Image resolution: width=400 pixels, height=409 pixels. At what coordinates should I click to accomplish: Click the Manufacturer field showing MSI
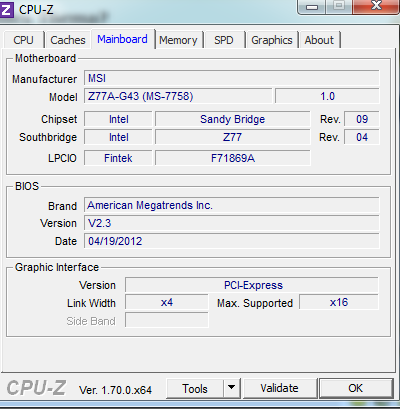point(232,78)
